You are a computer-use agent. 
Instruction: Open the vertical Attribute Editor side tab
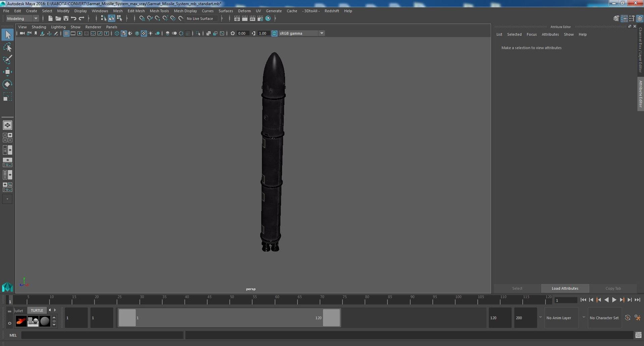click(x=640, y=94)
